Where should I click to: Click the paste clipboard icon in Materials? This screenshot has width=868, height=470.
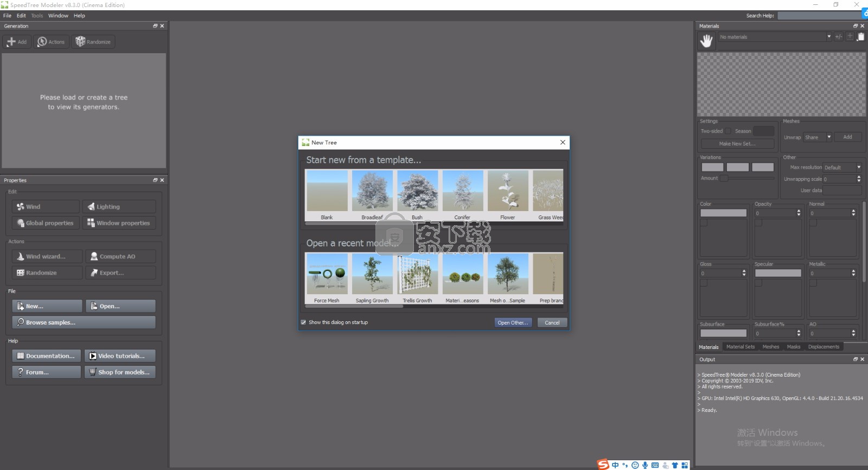861,37
